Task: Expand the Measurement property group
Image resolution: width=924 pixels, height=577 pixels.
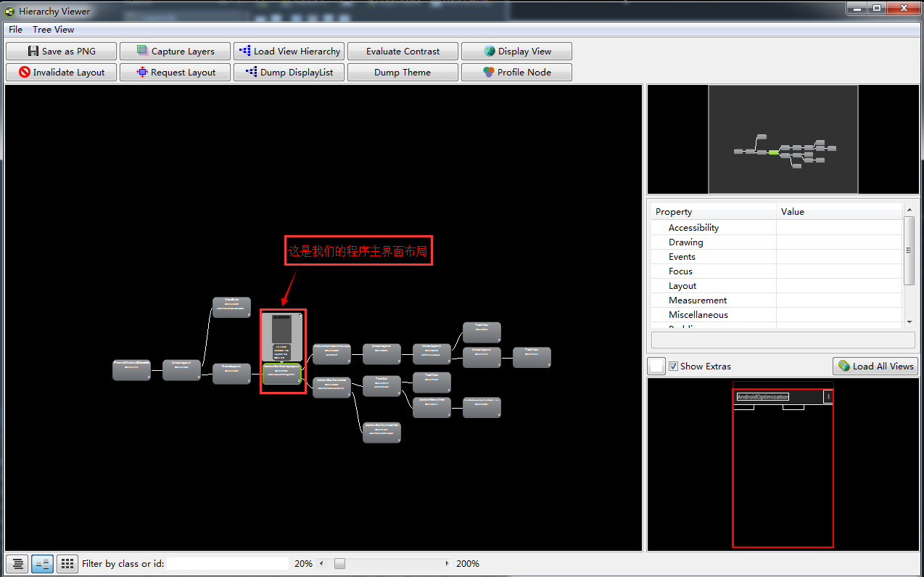Action: [698, 300]
